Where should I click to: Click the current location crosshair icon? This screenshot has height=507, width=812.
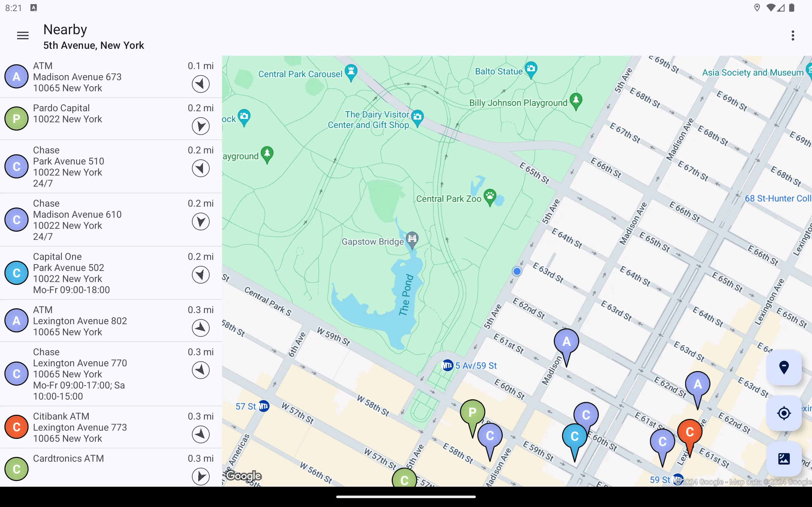784,413
